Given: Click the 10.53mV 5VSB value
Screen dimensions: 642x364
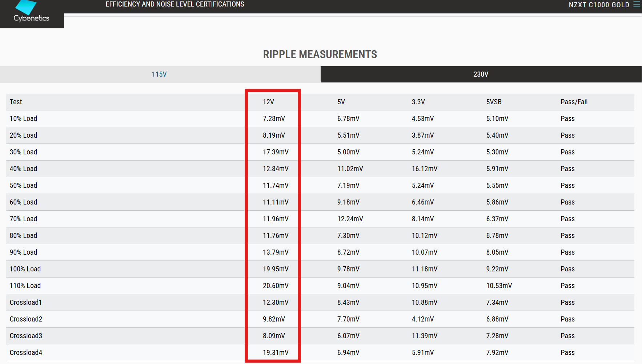Looking at the screenshot, I should [x=499, y=286].
